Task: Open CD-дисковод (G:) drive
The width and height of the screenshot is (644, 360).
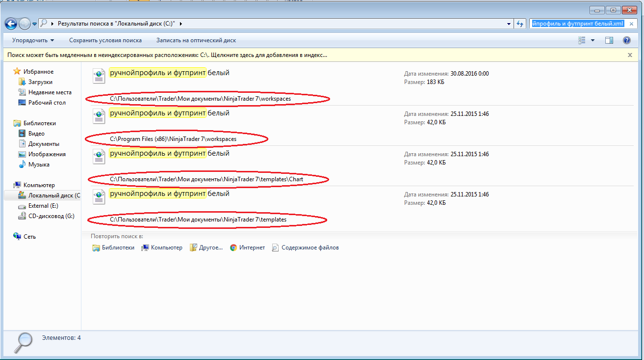Action: tap(51, 216)
